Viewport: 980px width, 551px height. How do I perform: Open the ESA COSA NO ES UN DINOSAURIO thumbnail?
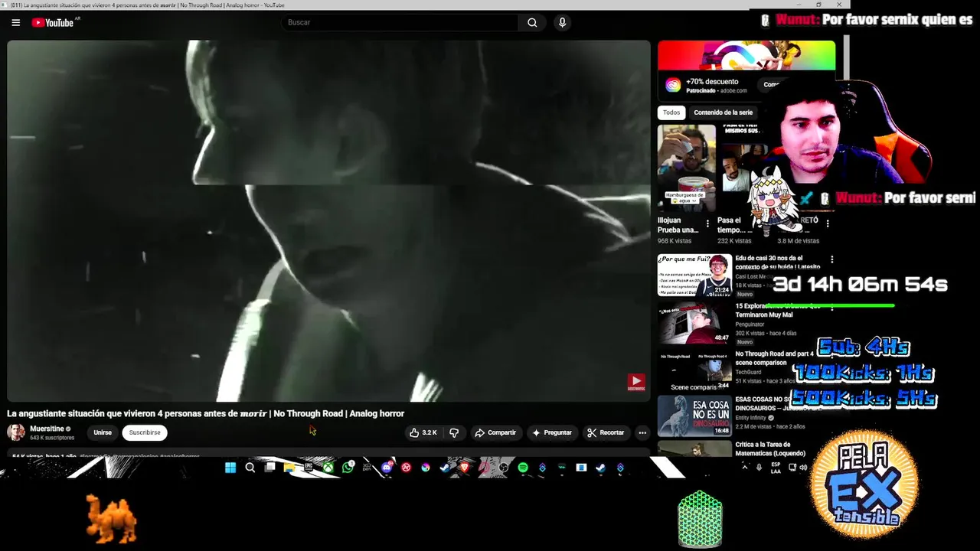[x=694, y=416]
